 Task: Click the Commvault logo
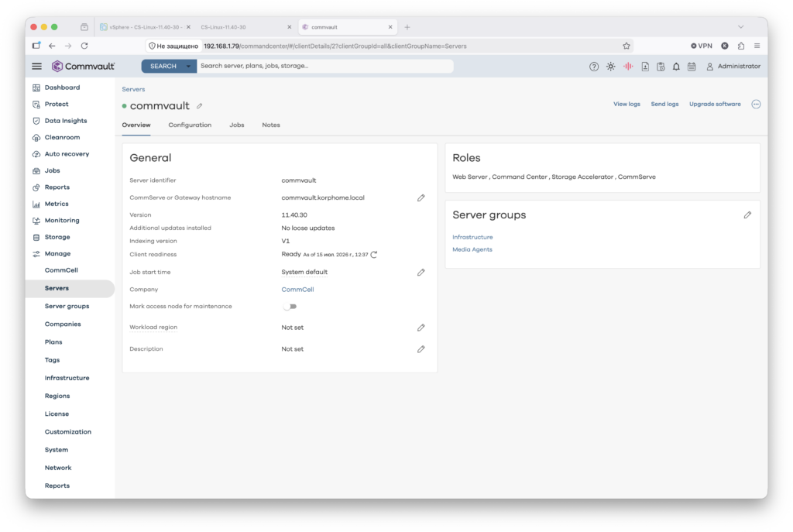point(84,67)
